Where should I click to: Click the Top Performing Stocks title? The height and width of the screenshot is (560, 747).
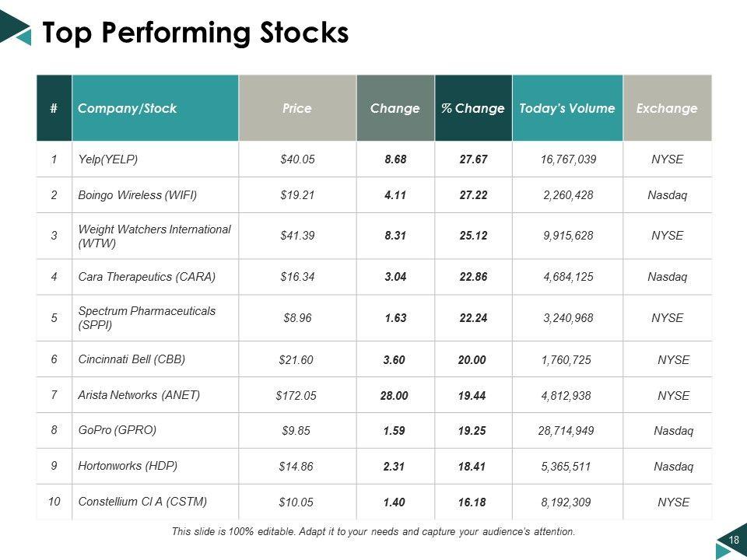195,33
